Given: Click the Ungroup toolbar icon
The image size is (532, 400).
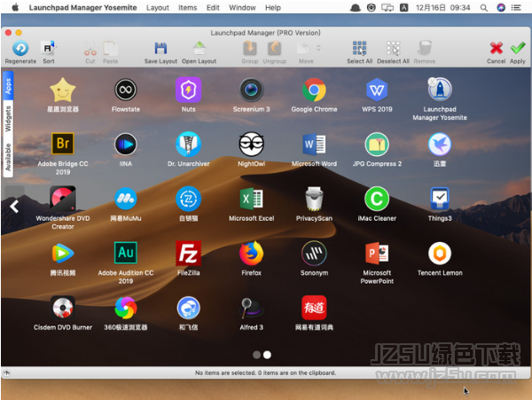Looking at the screenshot, I should 275,49.
